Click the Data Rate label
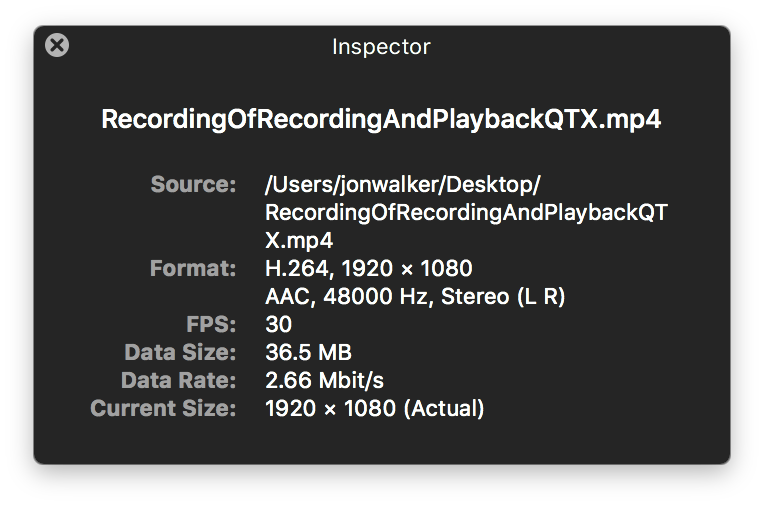 click(x=179, y=380)
